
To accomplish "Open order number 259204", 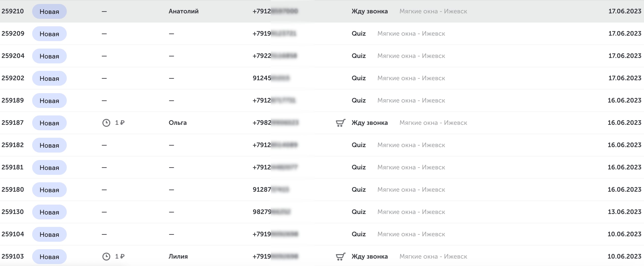I will coord(13,56).
